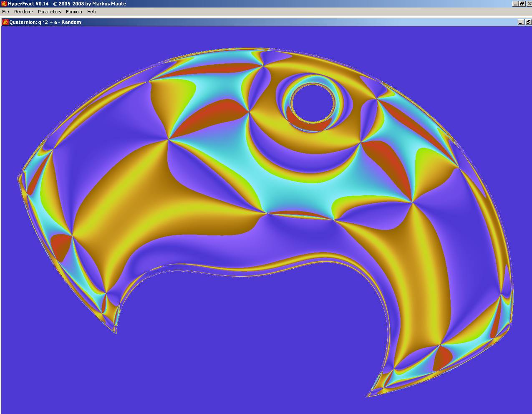Open the Formula menu
The image size is (532, 414).
pos(74,12)
